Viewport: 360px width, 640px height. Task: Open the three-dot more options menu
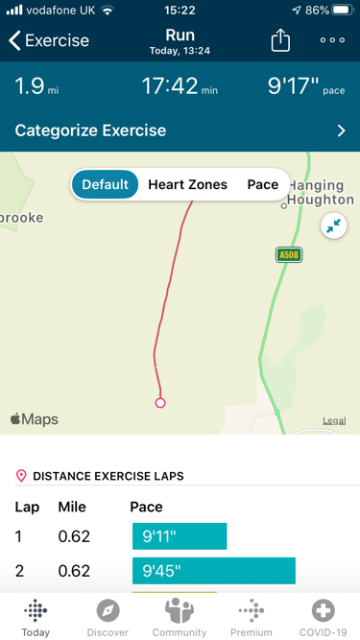pos(332,40)
